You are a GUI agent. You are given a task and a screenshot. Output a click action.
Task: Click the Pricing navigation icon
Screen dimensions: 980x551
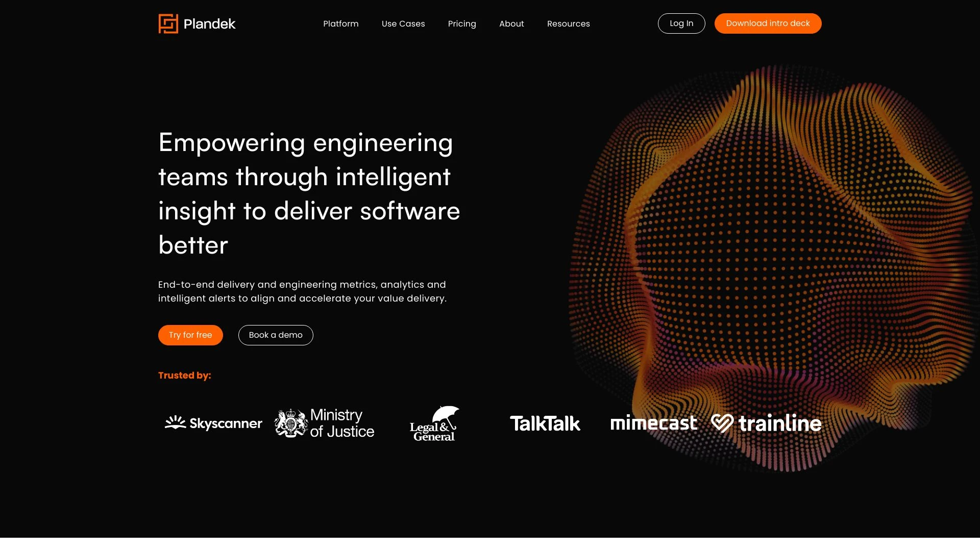[x=462, y=23]
